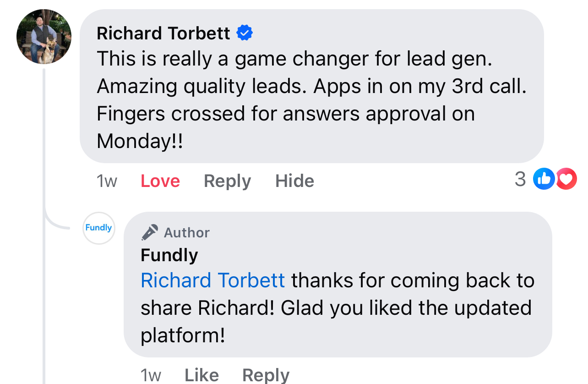Screen dimensions: 588x384
Task: Click the blue thumbs-up reaction icon
Action: coord(544,179)
